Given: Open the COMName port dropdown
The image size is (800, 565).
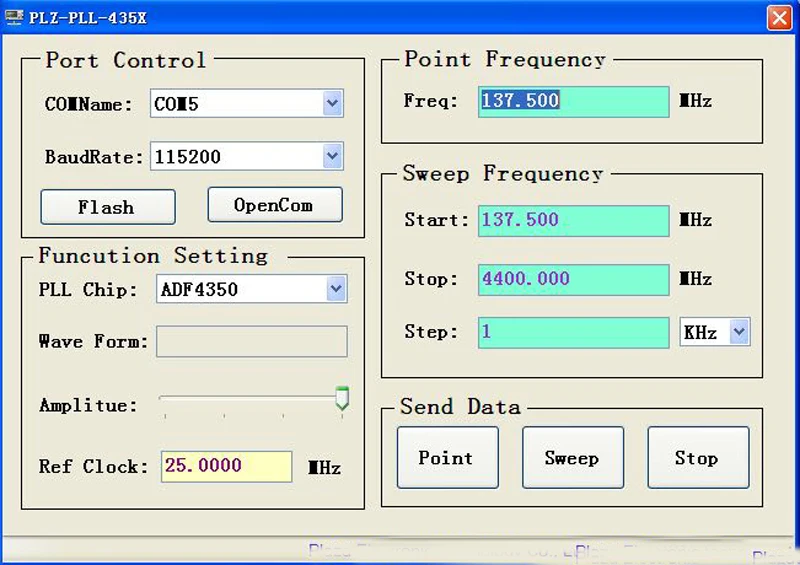Looking at the screenshot, I should coord(333,103).
